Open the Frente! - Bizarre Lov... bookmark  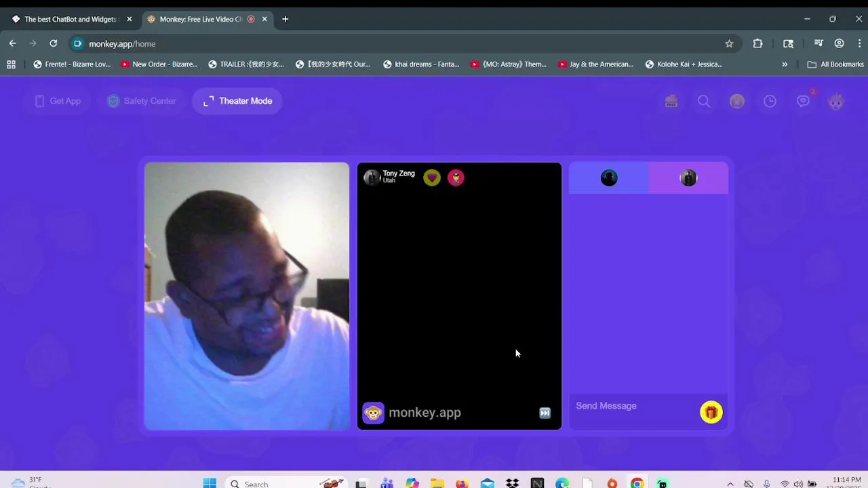pos(72,64)
